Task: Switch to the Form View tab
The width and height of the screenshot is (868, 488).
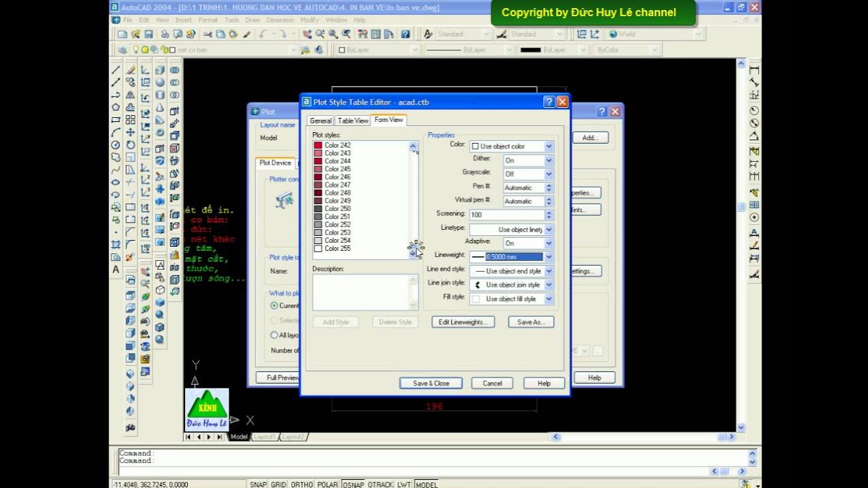Action: (389, 120)
